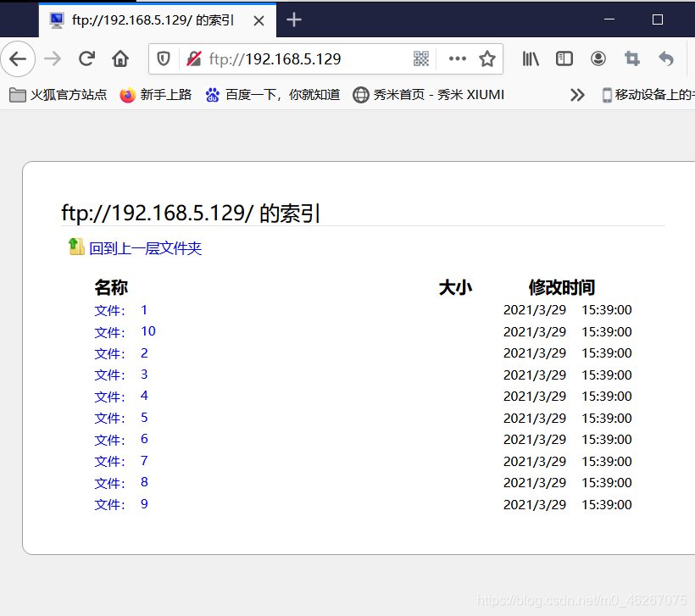The height and width of the screenshot is (616, 695).
Task: Click the QR code icon in address bar
Action: pyautogui.click(x=421, y=58)
